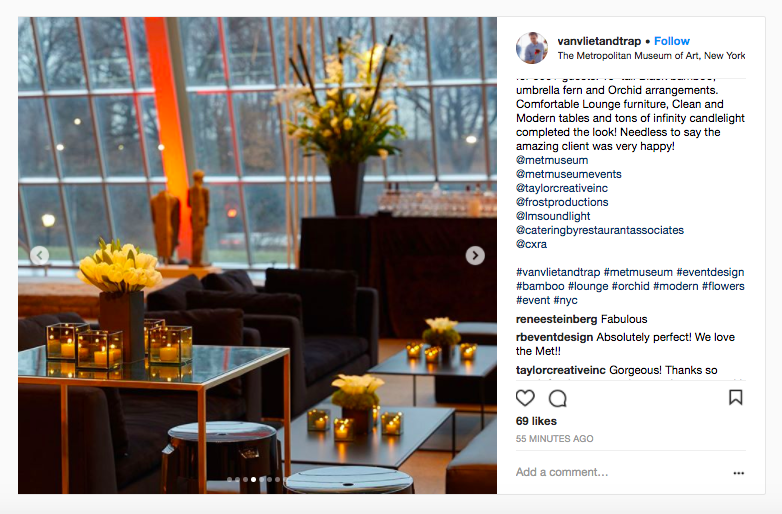Open the vanvlietandtrap profile avatar

tap(532, 48)
